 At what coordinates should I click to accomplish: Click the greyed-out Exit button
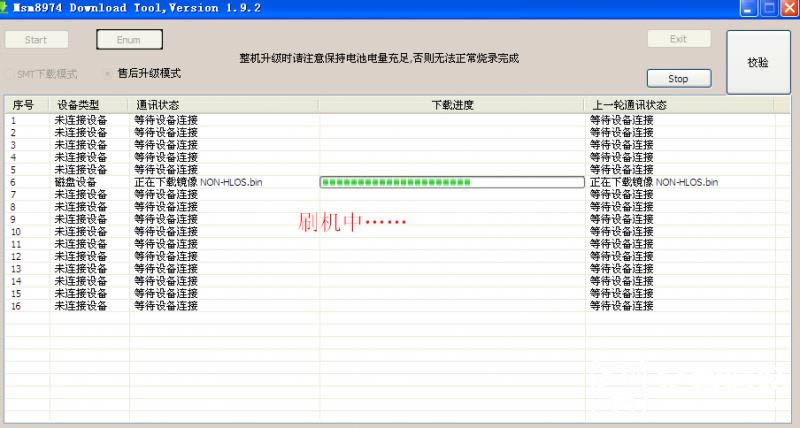tap(678, 39)
